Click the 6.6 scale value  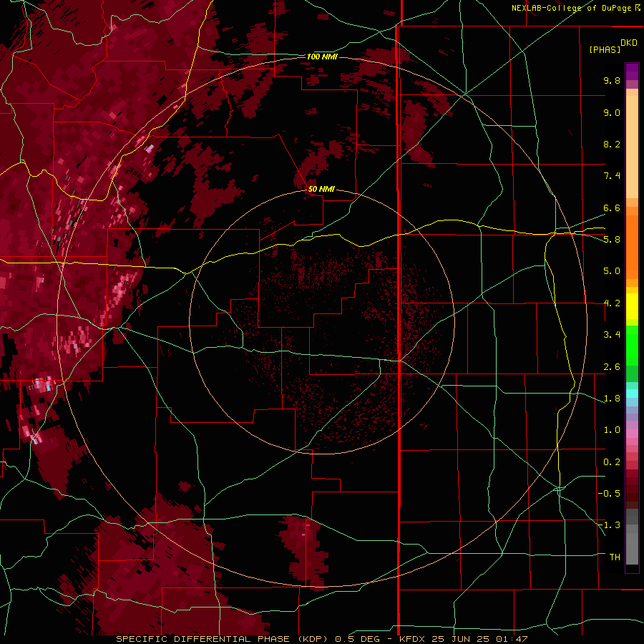tap(612, 208)
